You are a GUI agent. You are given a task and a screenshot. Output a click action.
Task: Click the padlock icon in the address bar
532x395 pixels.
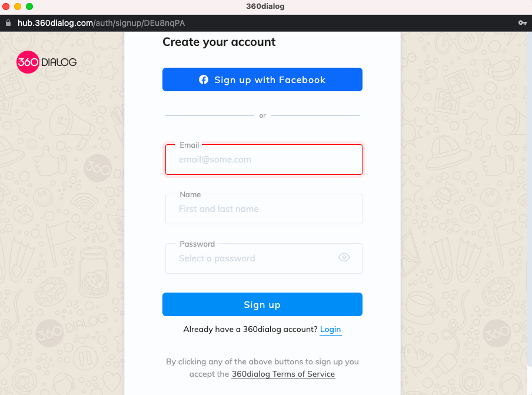point(8,23)
